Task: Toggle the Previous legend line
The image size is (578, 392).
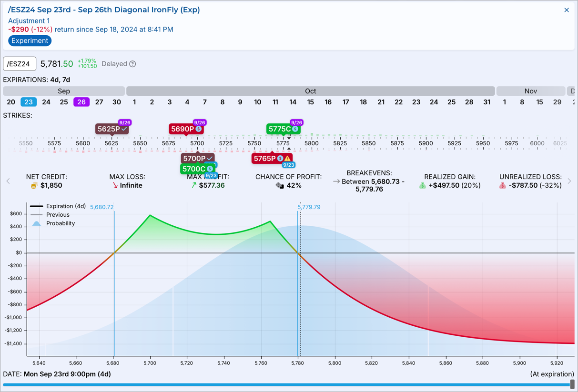Action: click(x=50, y=215)
